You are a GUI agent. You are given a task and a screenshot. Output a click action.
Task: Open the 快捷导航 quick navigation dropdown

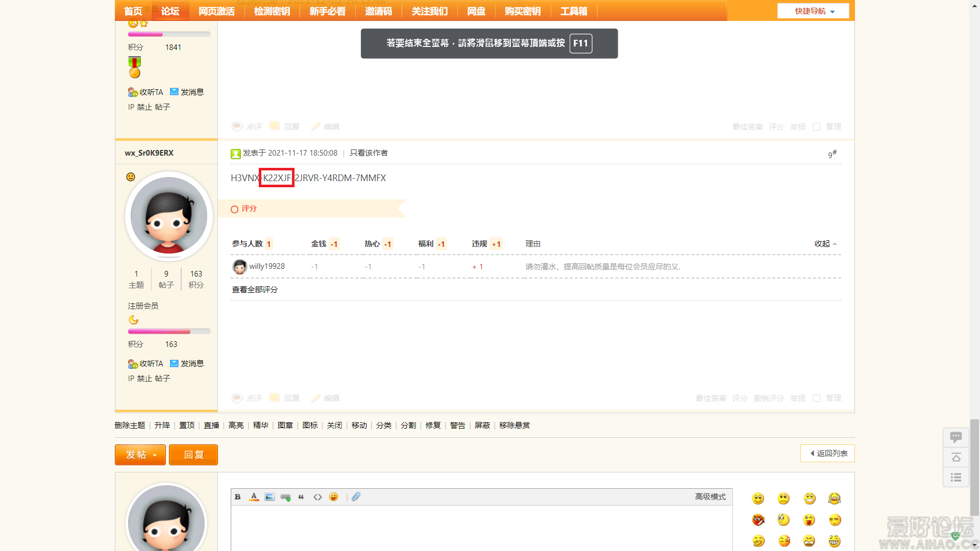tap(814, 11)
